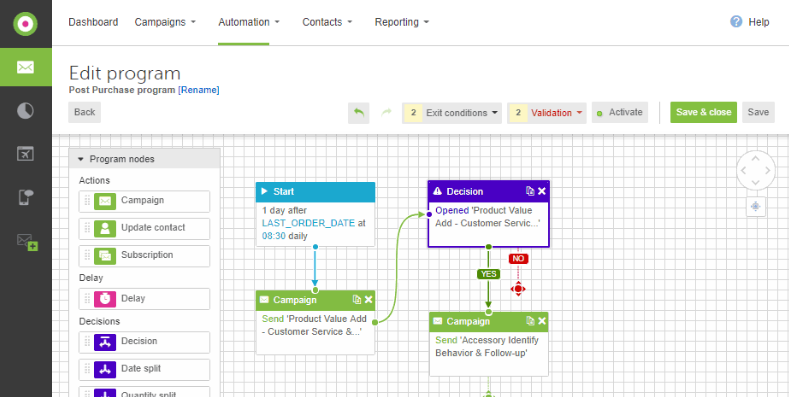Select the Delay node
The image size is (789, 397).
(144, 299)
